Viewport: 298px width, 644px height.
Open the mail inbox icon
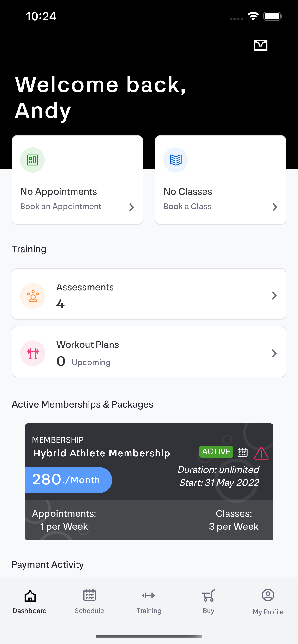point(260,45)
